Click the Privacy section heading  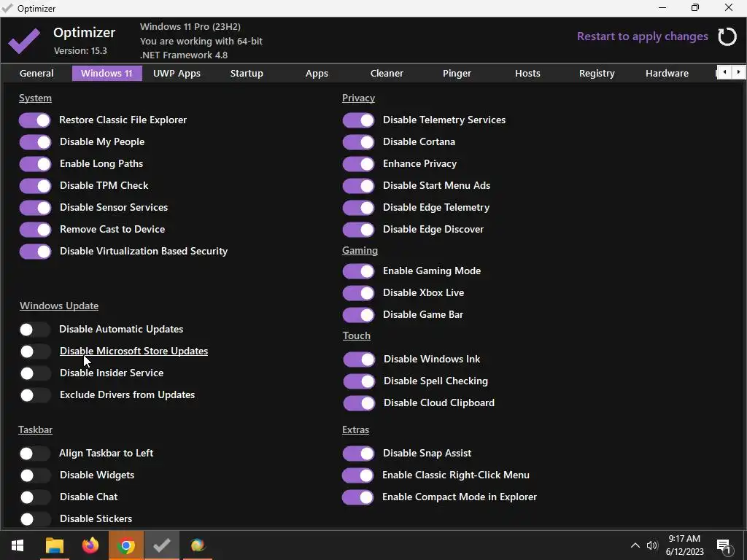pyautogui.click(x=358, y=98)
